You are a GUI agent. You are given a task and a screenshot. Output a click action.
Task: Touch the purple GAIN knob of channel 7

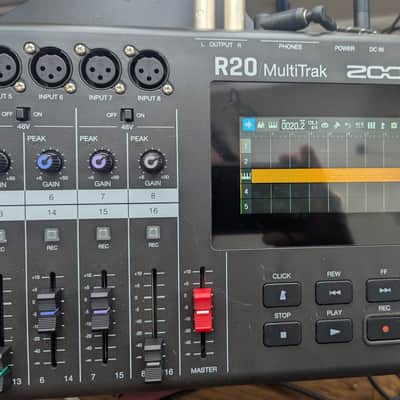pyautogui.click(x=101, y=161)
